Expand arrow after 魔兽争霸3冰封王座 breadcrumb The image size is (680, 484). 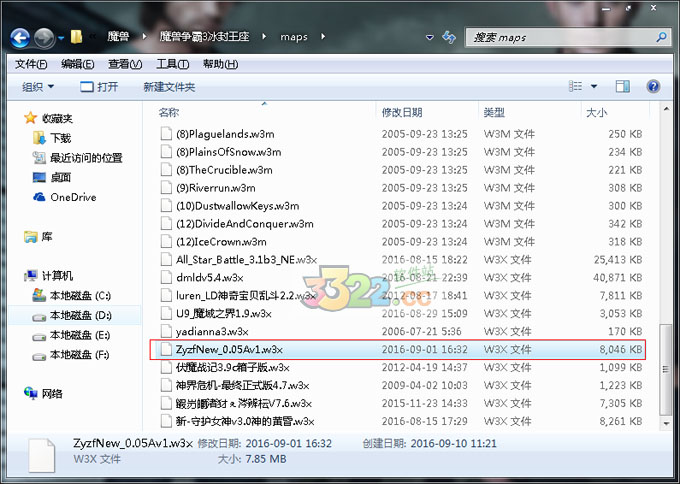click(264, 37)
